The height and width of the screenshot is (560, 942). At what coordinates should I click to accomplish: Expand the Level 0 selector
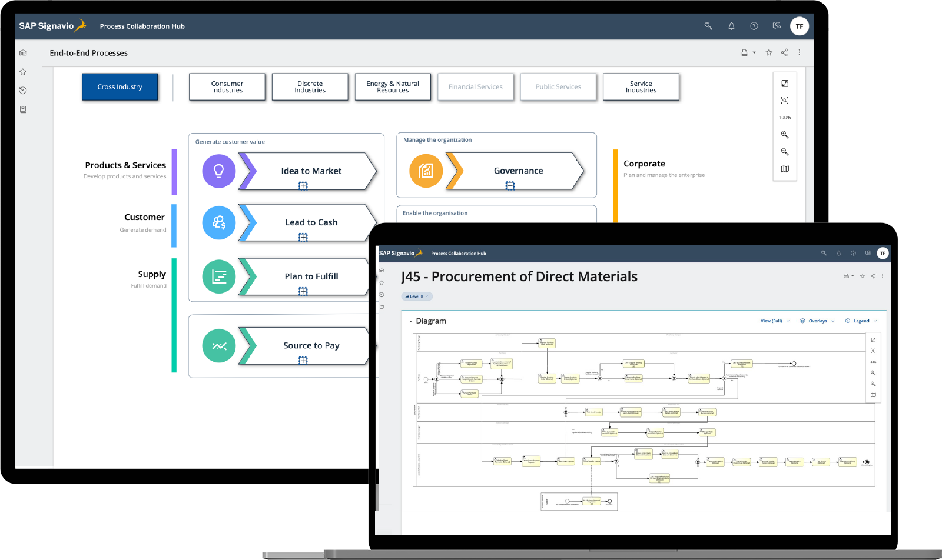pyautogui.click(x=417, y=296)
